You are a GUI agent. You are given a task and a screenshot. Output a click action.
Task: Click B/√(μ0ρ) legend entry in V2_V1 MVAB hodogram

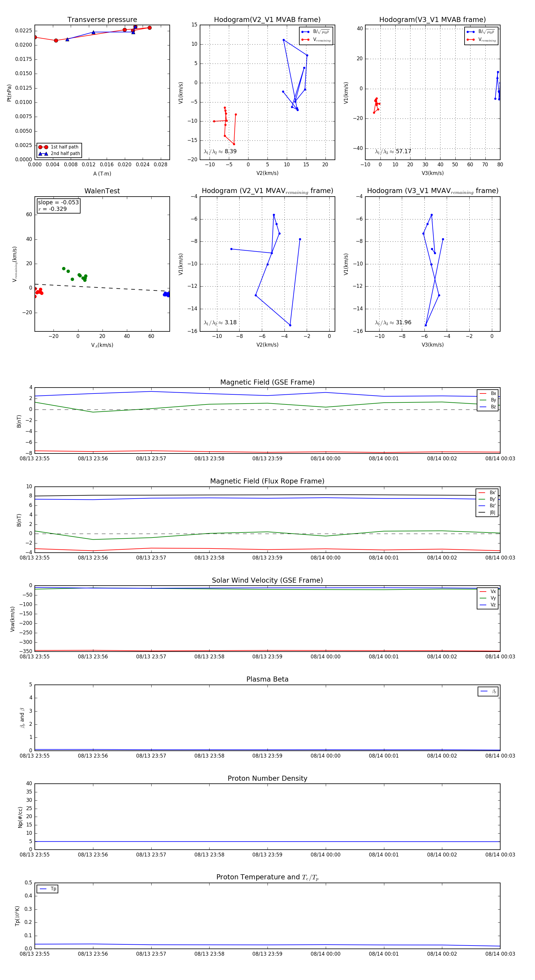(316, 32)
